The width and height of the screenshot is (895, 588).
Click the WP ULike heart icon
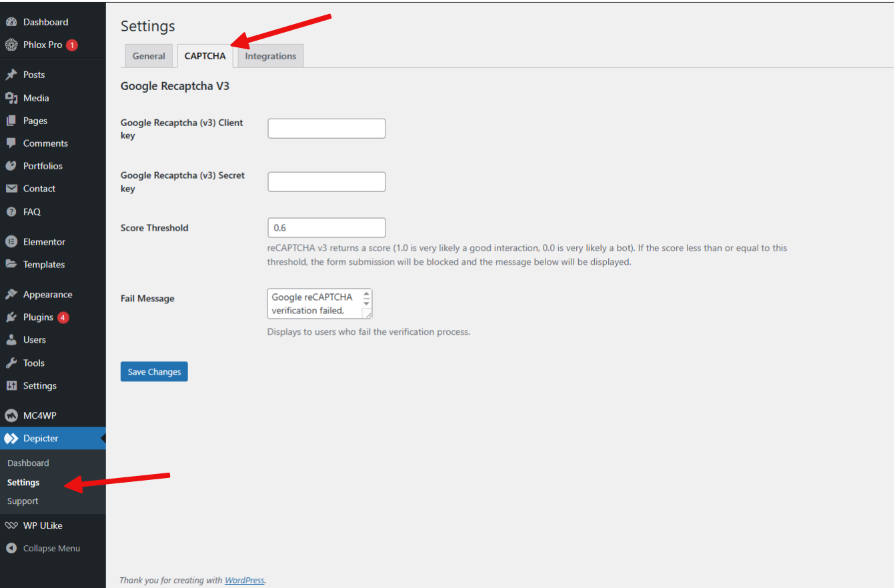[11, 525]
